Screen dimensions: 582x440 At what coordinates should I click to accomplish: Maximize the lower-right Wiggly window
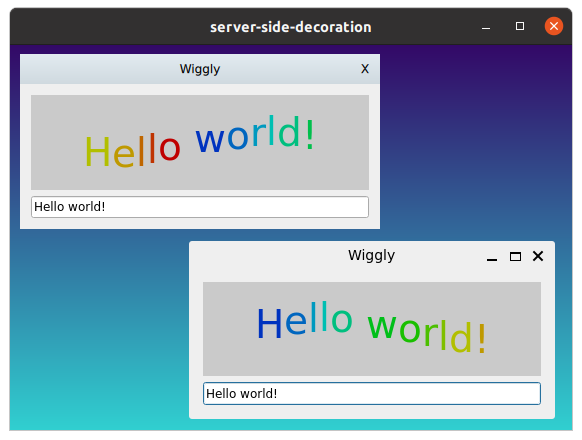point(515,257)
